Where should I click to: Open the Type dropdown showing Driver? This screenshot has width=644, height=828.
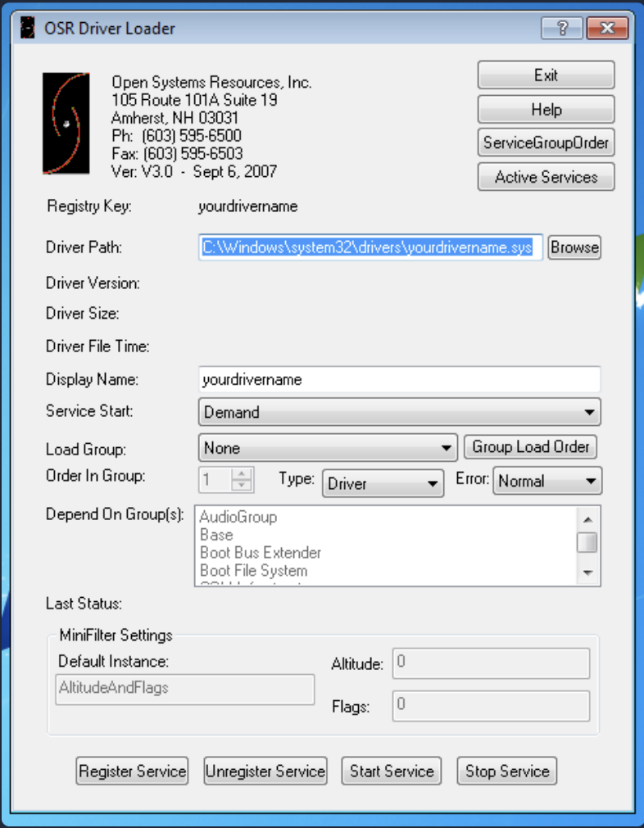pyautogui.click(x=383, y=483)
